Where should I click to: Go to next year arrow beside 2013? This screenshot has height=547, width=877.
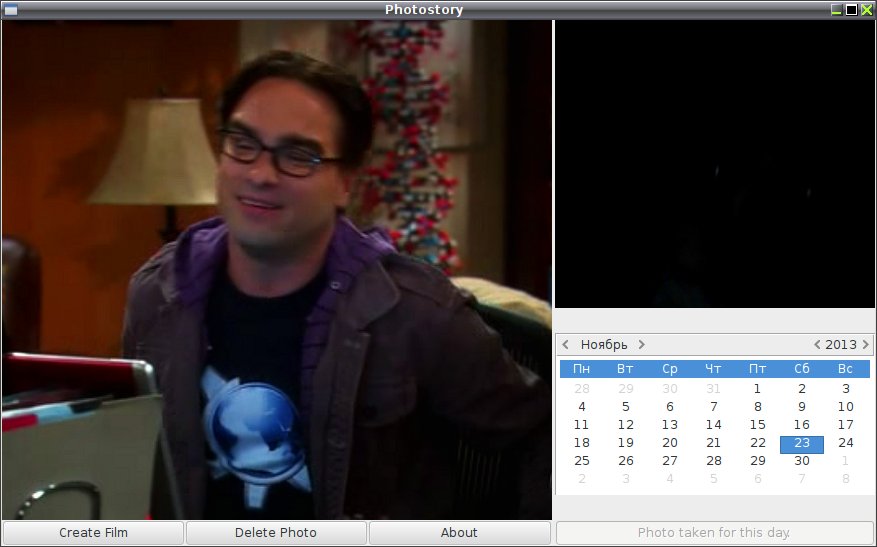[x=866, y=345]
